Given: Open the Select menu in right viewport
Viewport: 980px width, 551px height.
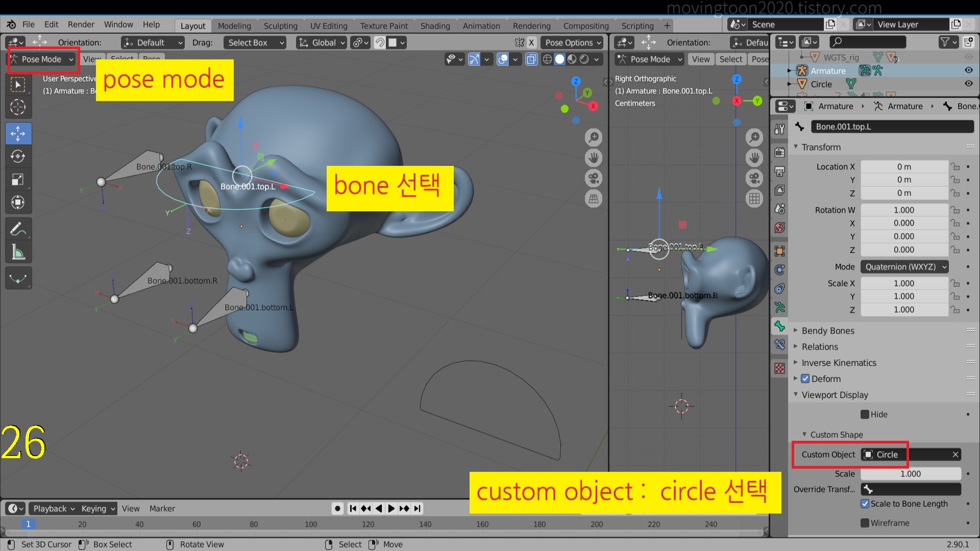Looking at the screenshot, I should pyautogui.click(x=730, y=59).
